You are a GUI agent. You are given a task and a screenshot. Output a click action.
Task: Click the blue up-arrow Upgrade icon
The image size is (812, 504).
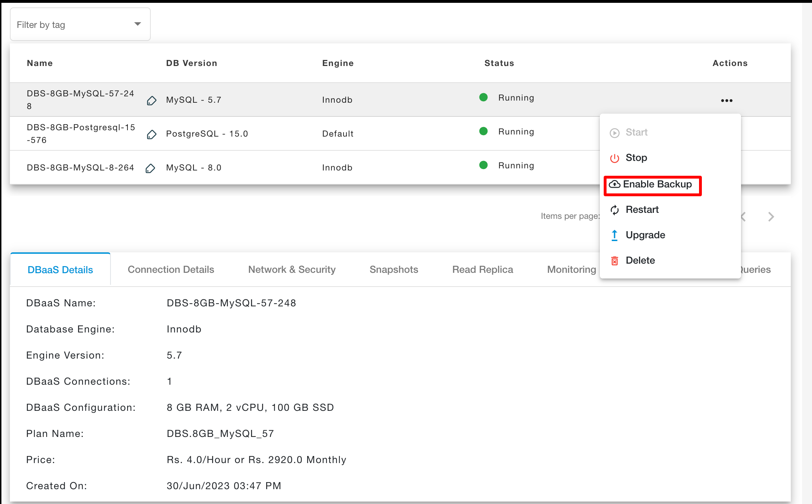[x=615, y=235]
